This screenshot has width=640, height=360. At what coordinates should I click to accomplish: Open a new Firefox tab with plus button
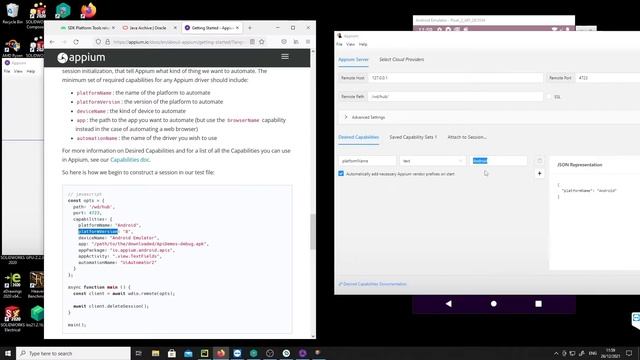click(250, 28)
